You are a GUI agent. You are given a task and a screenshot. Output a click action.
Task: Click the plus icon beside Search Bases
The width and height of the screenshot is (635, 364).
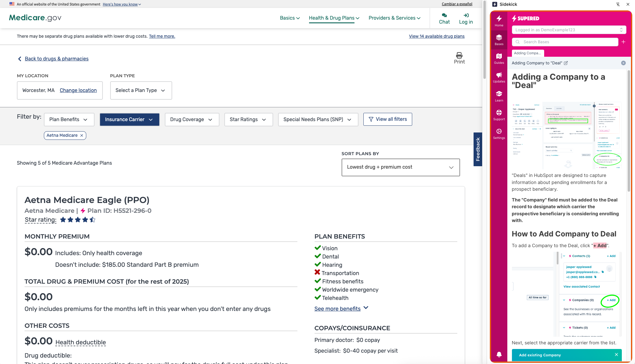point(623,42)
